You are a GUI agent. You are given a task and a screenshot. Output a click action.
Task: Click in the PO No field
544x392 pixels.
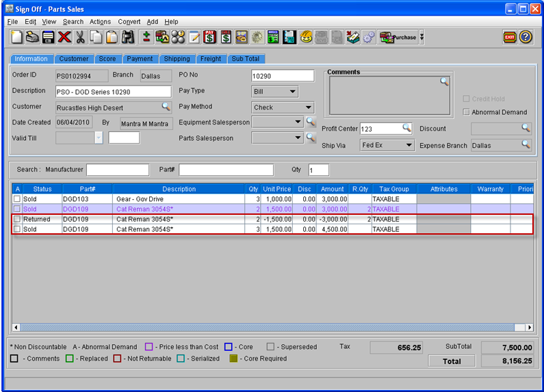coord(283,76)
